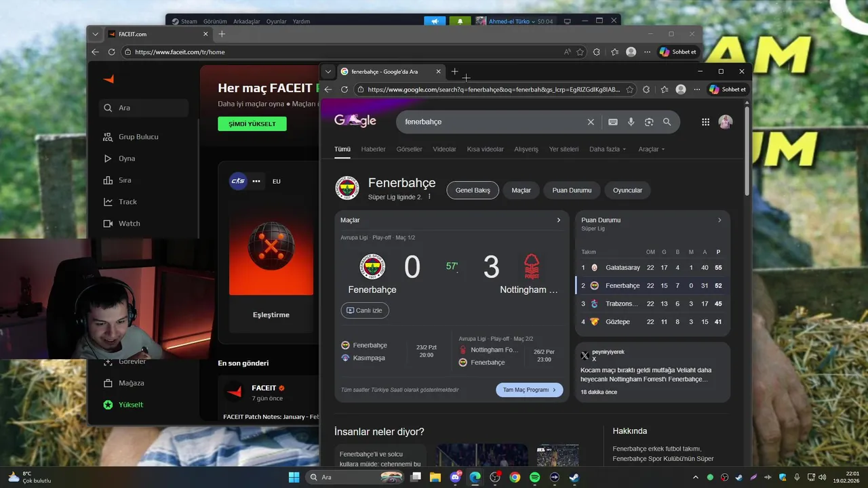Click the Sohbet et button in Google window
Image resolution: width=868 pixels, height=488 pixels.
click(728, 89)
